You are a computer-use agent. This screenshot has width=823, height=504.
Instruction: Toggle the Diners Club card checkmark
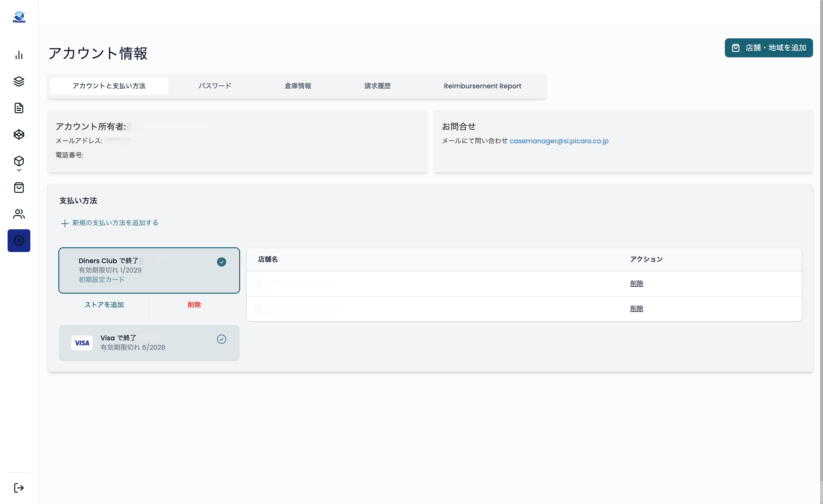[221, 262]
